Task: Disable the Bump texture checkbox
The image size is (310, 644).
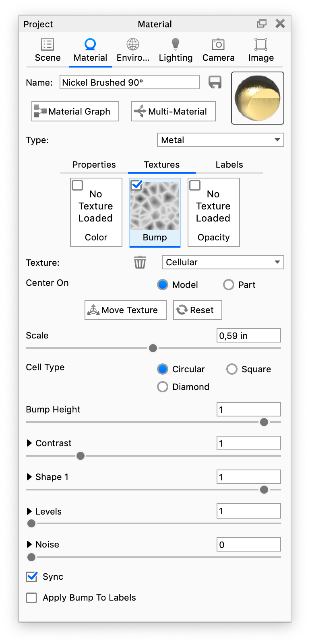Action: [137, 185]
